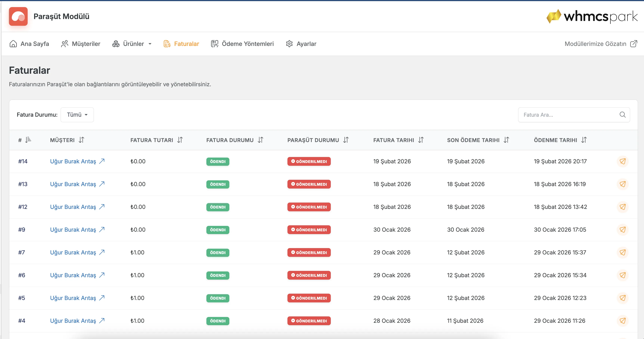Open customer Uğur Burak Arıtaş on invoice #7
This screenshot has width=644, height=339.
click(x=73, y=253)
